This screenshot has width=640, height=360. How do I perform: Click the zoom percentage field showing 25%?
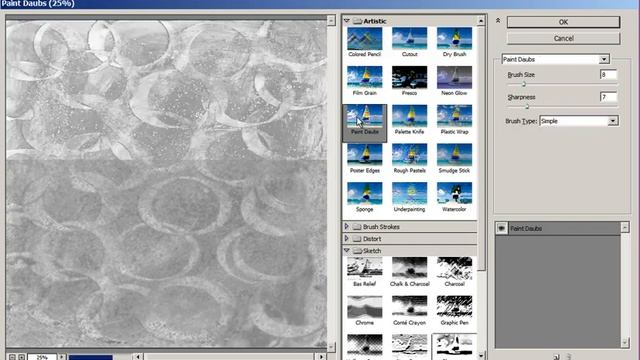pyautogui.click(x=42, y=357)
